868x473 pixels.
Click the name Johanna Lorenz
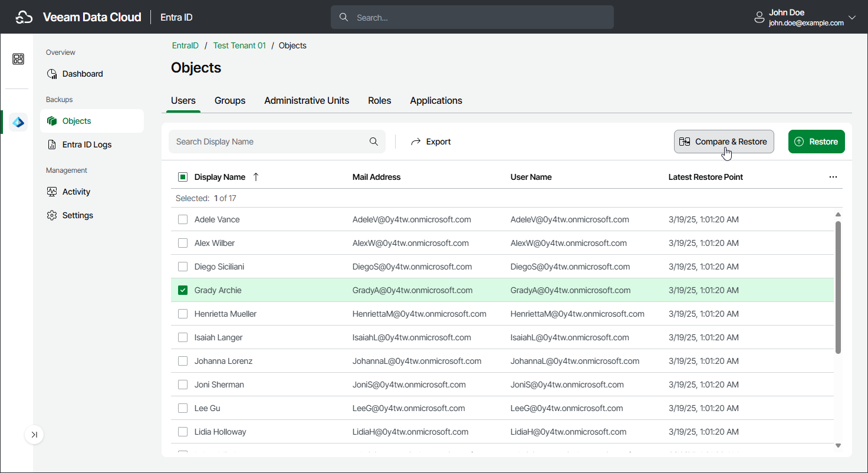click(223, 361)
